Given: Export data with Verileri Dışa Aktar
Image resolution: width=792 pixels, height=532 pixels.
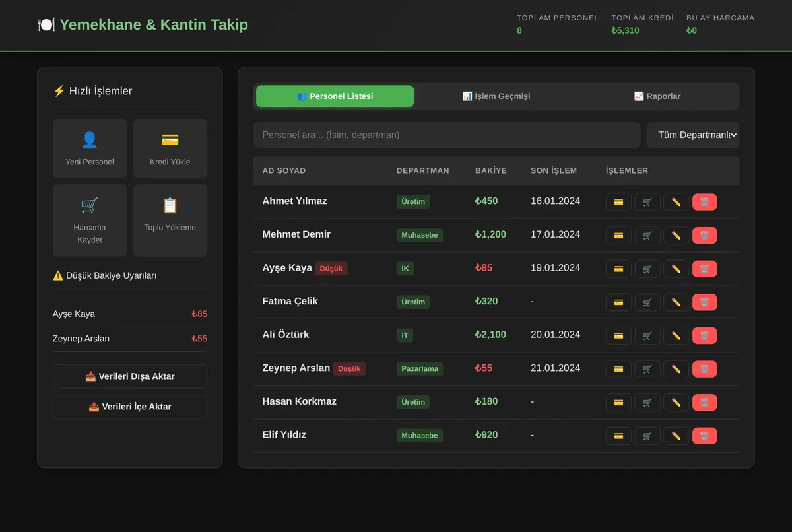Looking at the screenshot, I should 130,376.
